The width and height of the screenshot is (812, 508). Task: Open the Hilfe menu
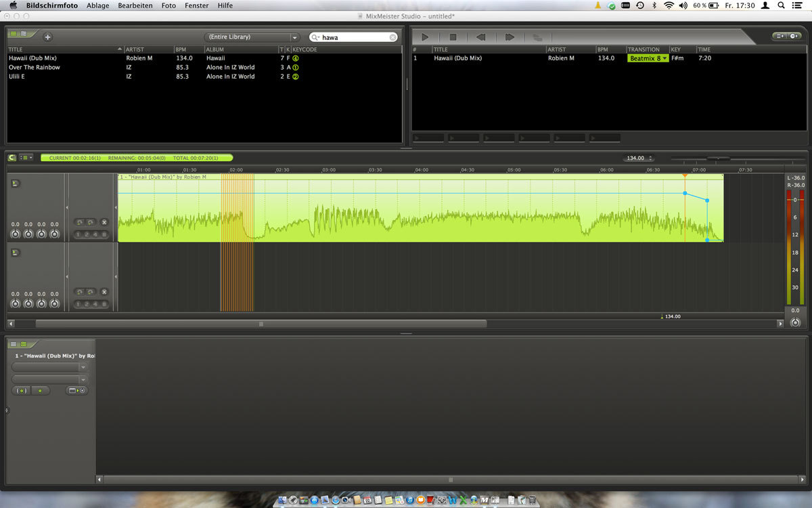(225, 5)
